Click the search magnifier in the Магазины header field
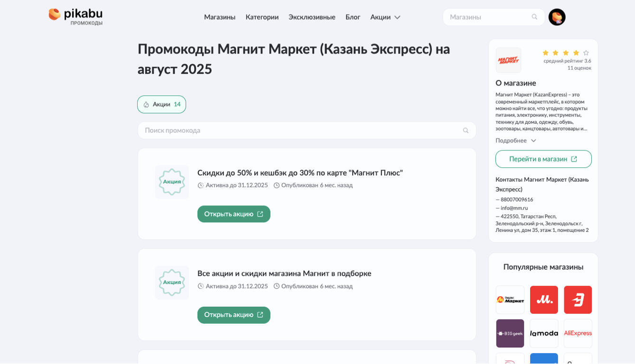Image resolution: width=635 pixels, height=364 pixels. pos(534,17)
